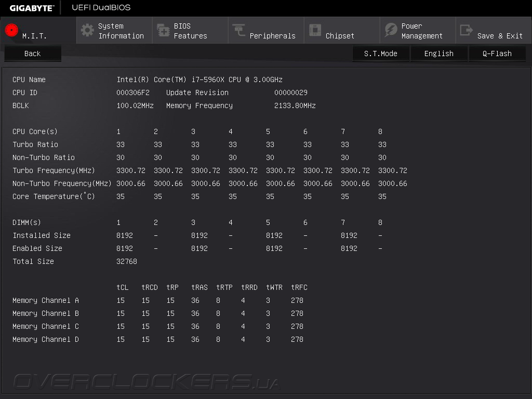The width and height of the screenshot is (532, 399).
Task: Click the Save & Exit door icon
Action: [x=466, y=30]
